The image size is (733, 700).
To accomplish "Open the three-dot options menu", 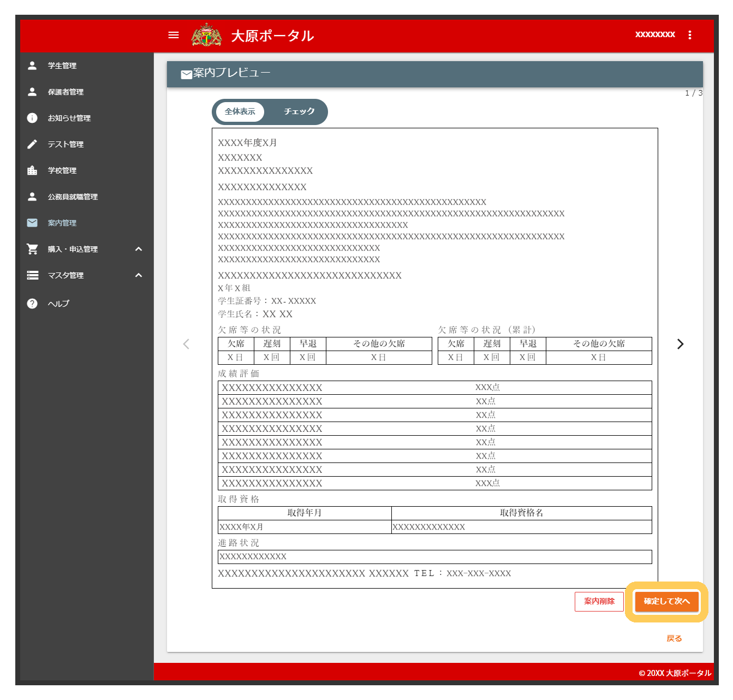I will tap(690, 35).
